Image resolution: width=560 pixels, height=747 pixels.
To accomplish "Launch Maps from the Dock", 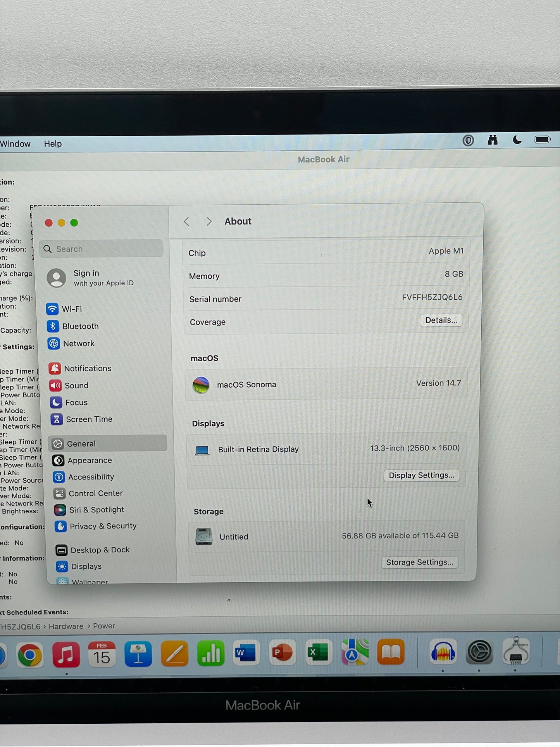I will pyautogui.click(x=355, y=652).
